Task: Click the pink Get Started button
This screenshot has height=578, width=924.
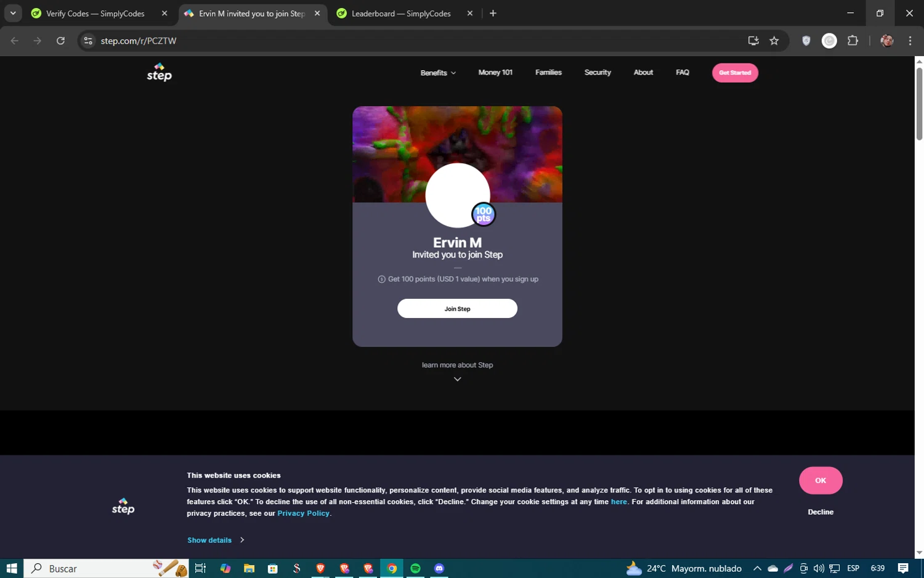Action: [x=735, y=73]
